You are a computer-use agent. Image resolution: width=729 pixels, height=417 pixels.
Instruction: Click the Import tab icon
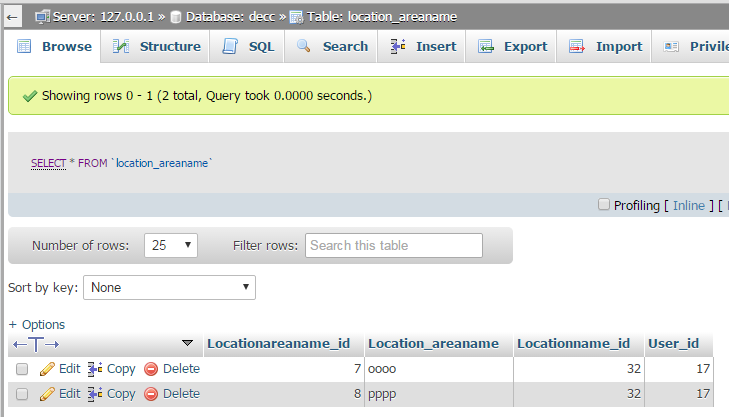pos(577,46)
